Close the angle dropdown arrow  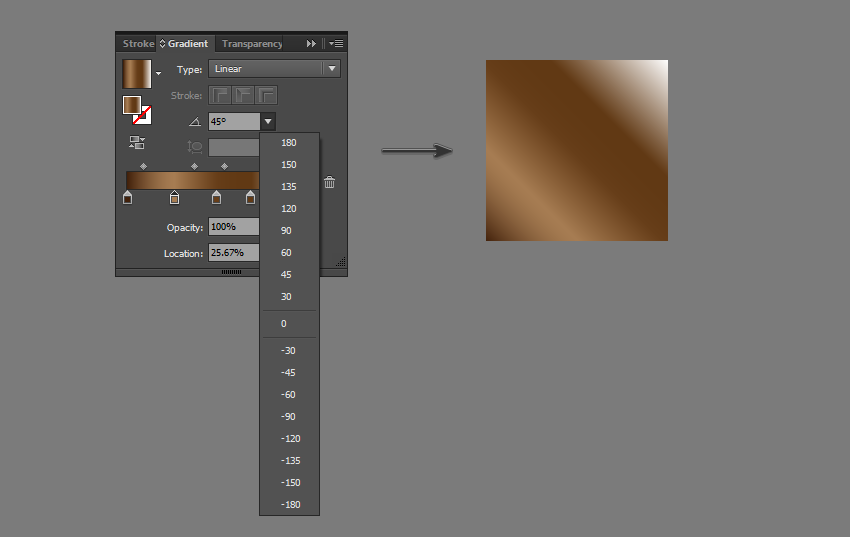click(x=267, y=121)
